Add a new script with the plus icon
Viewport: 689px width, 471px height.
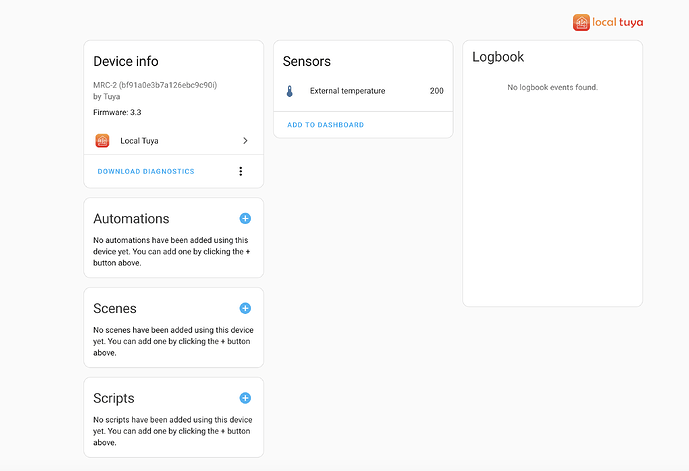[x=245, y=398]
